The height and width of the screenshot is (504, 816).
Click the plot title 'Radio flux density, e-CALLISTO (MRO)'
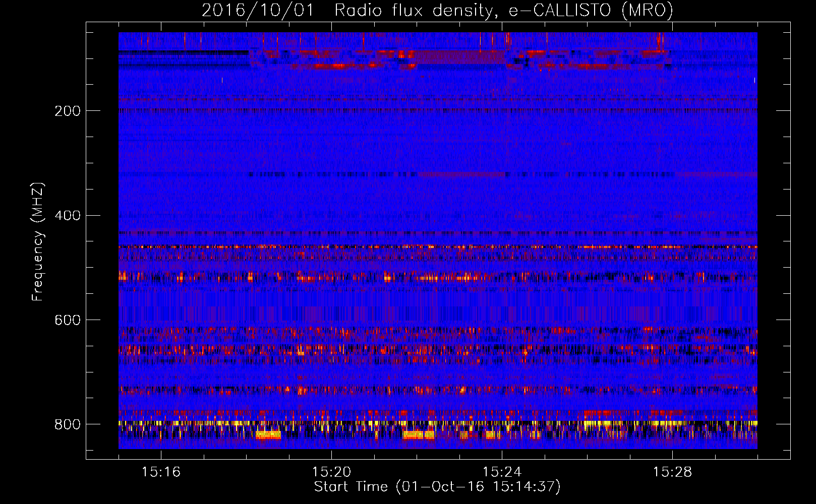[503, 11]
